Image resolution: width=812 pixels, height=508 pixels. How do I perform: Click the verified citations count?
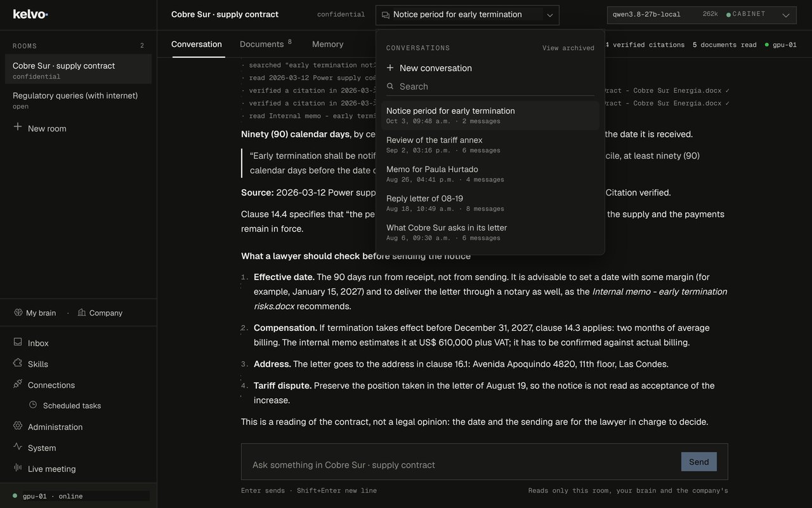645,45
